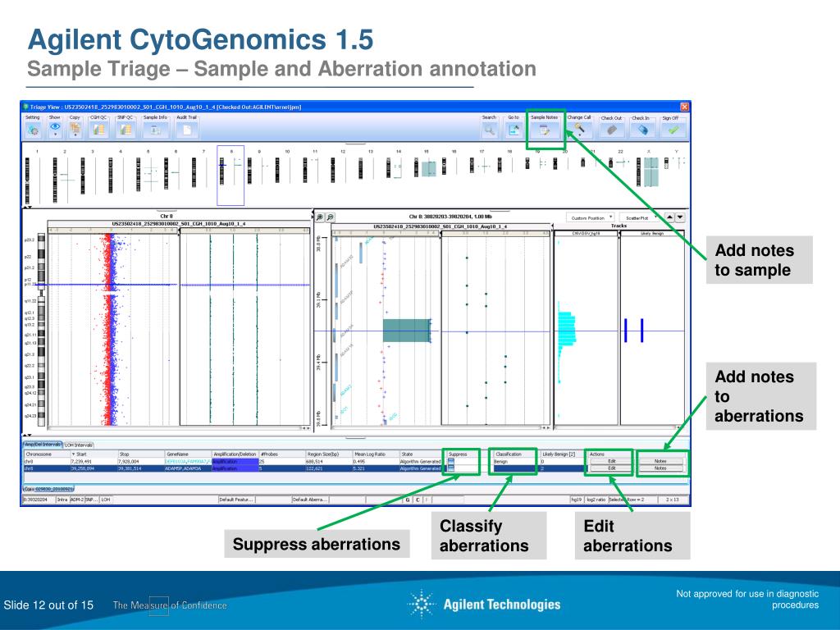This screenshot has height=630, width=840.
Task: Close the Triage View window
Action: click(x=685, y=107)
